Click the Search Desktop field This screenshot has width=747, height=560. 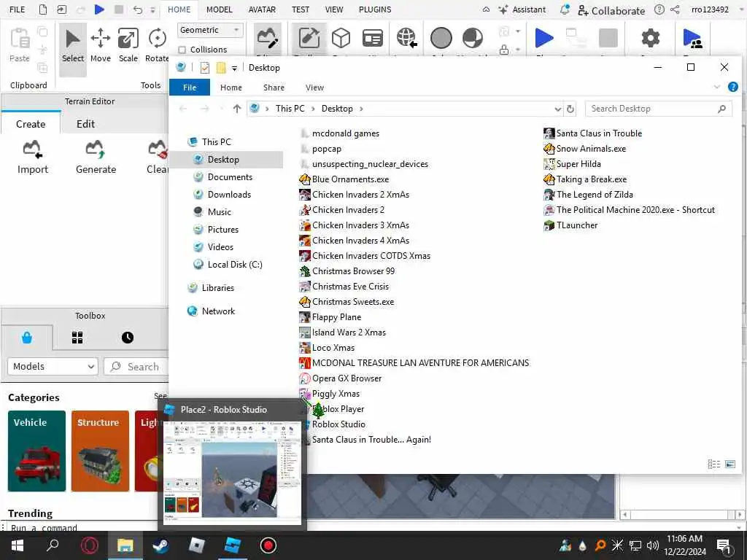click(x=659, y=109)
